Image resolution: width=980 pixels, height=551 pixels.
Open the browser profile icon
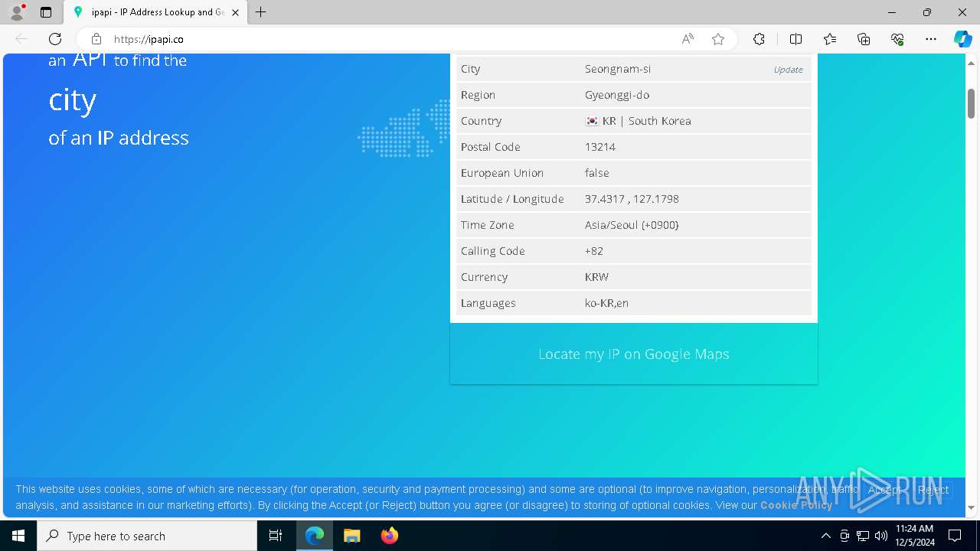click(17, 12)
